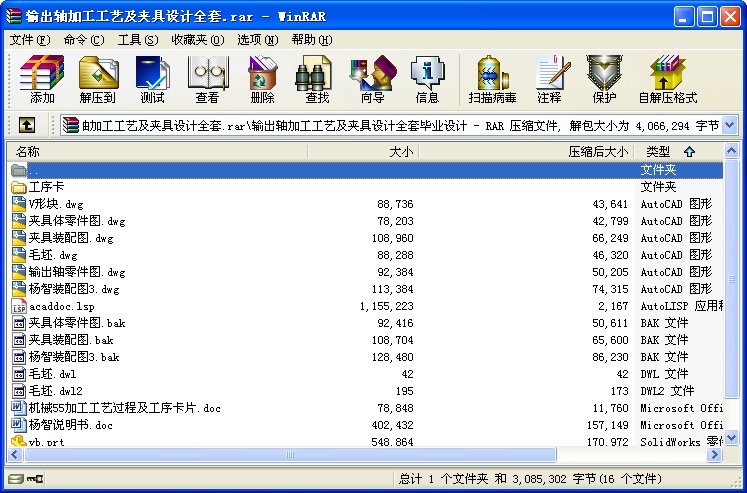Click the 删除 (Delete) toolbar icon
The width and height of the screenshot is (747, 493).
pos(262,80)
